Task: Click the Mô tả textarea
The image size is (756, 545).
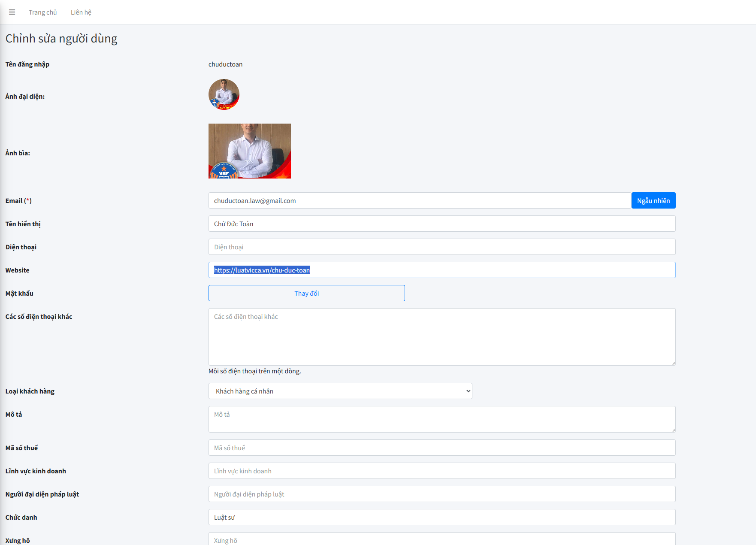Action: tap(442, 419)
